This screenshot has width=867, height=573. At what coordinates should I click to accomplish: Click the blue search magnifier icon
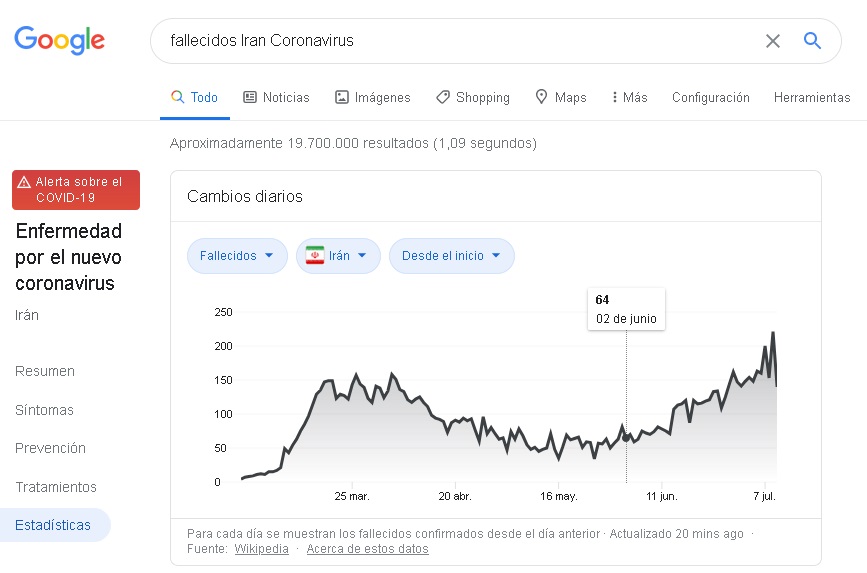[x=812, y=41]
